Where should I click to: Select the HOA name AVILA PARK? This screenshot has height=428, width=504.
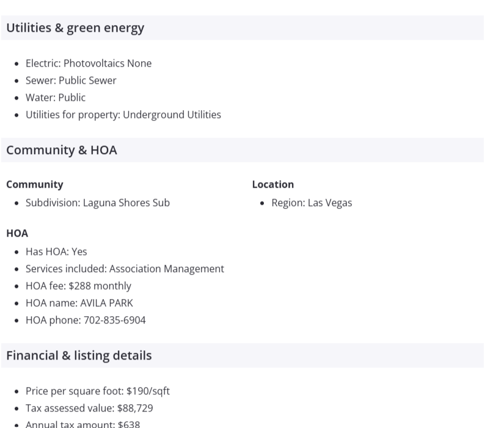click(79, 303)
